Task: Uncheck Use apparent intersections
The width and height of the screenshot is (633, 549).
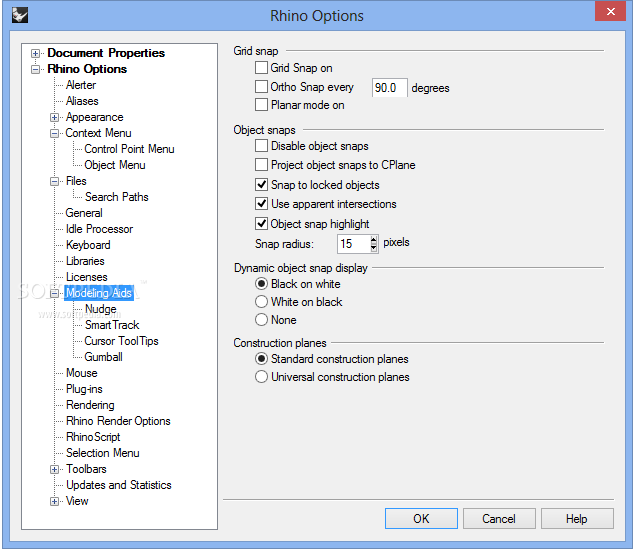Action: coord(261,203)
